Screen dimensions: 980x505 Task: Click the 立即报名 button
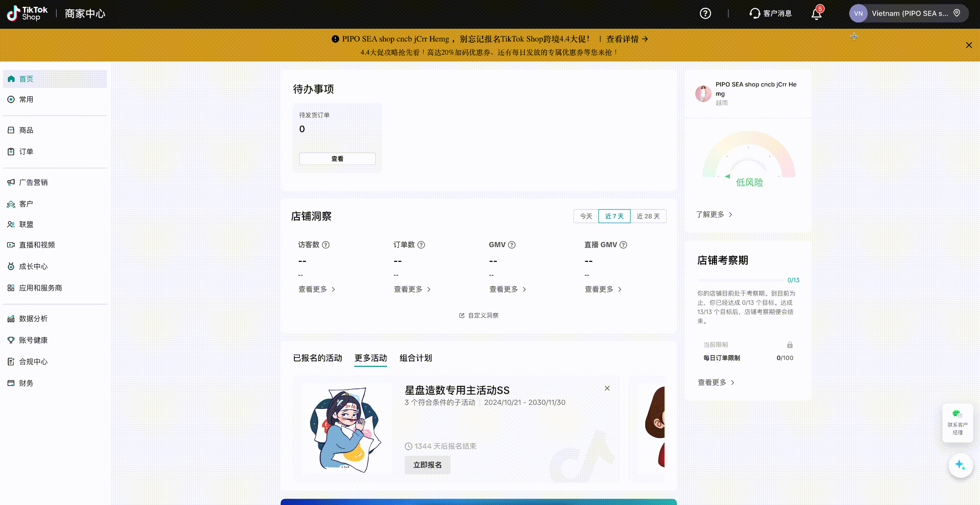point(427,465)
